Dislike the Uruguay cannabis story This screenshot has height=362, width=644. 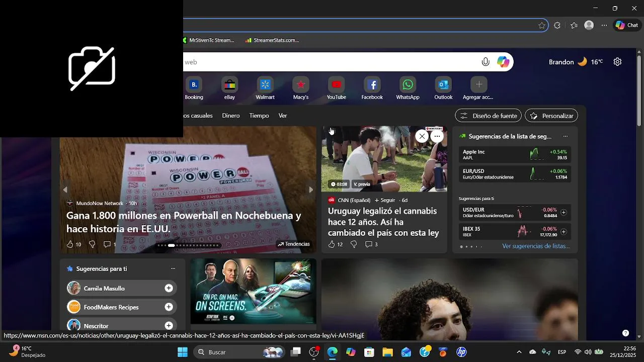354,244
